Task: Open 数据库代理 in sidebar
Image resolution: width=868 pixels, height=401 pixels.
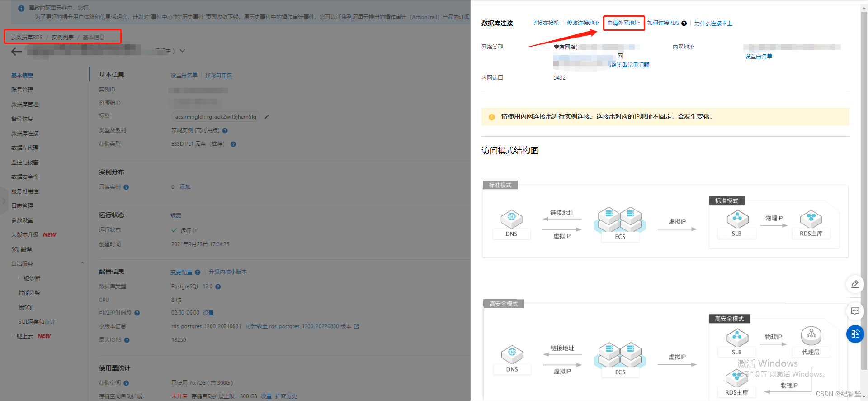Action: [25, 148]
